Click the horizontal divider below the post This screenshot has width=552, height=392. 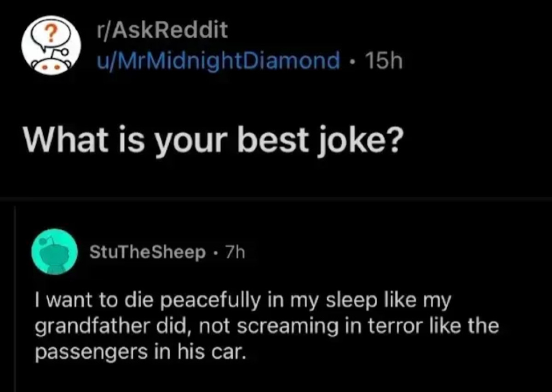(x=276, y=198)
